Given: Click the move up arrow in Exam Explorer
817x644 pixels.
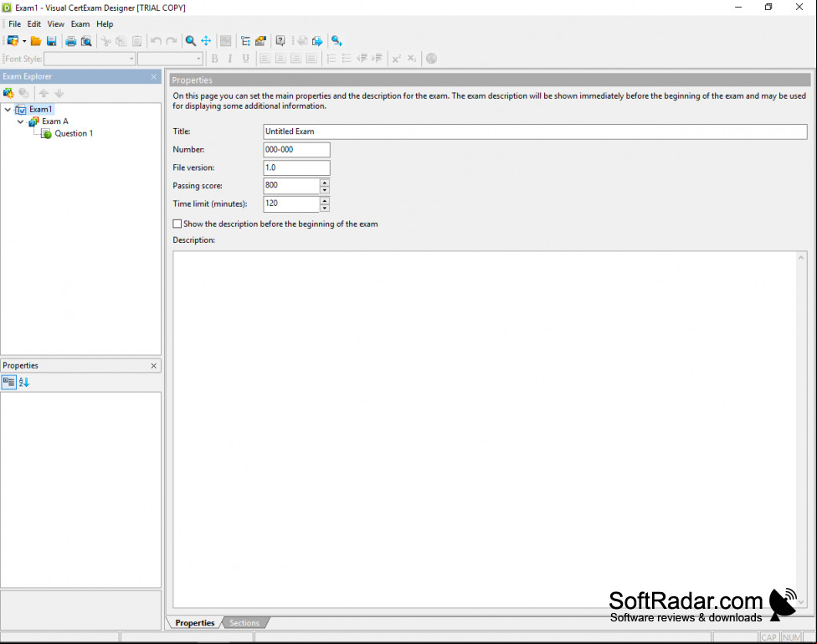Looking at the screenshot, I should 44,93.
